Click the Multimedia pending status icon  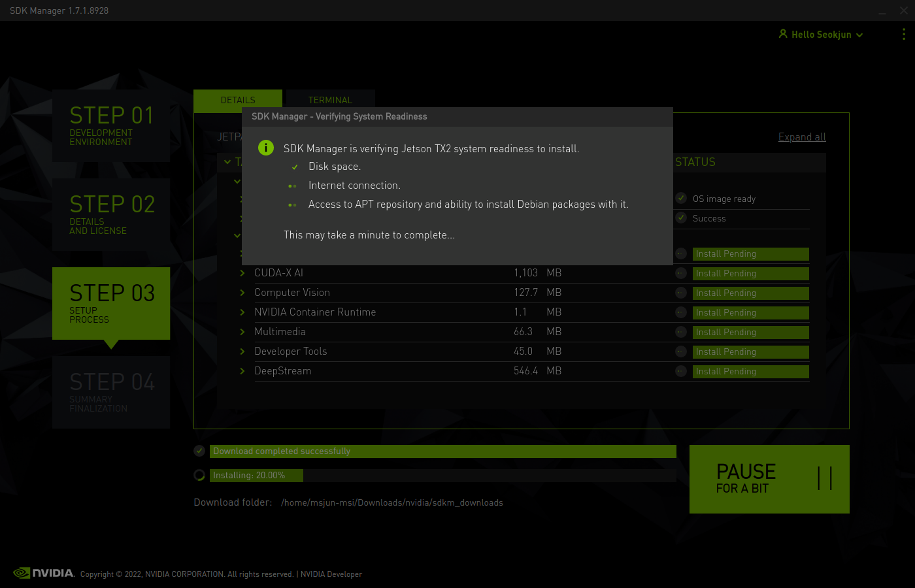pos(681,332)
